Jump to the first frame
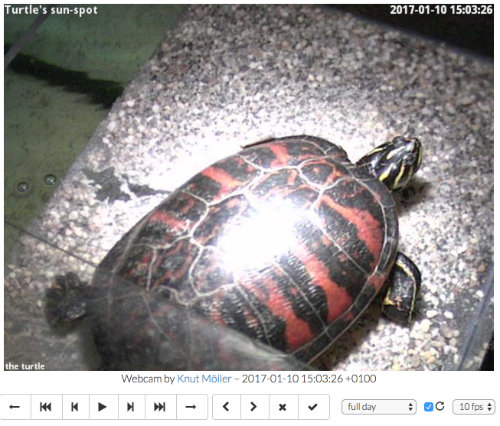Screen dimensions: 500x426 [46, 407]
